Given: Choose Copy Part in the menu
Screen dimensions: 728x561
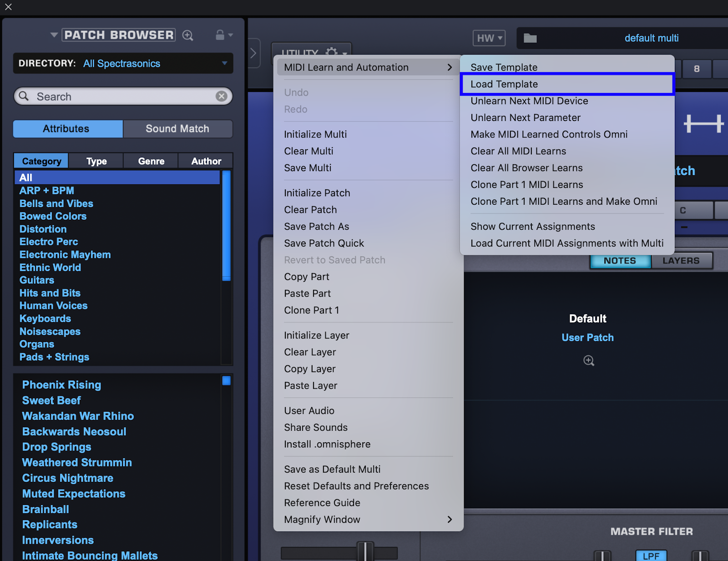Looking at the screenshot, I should click(x=368, y=277).
